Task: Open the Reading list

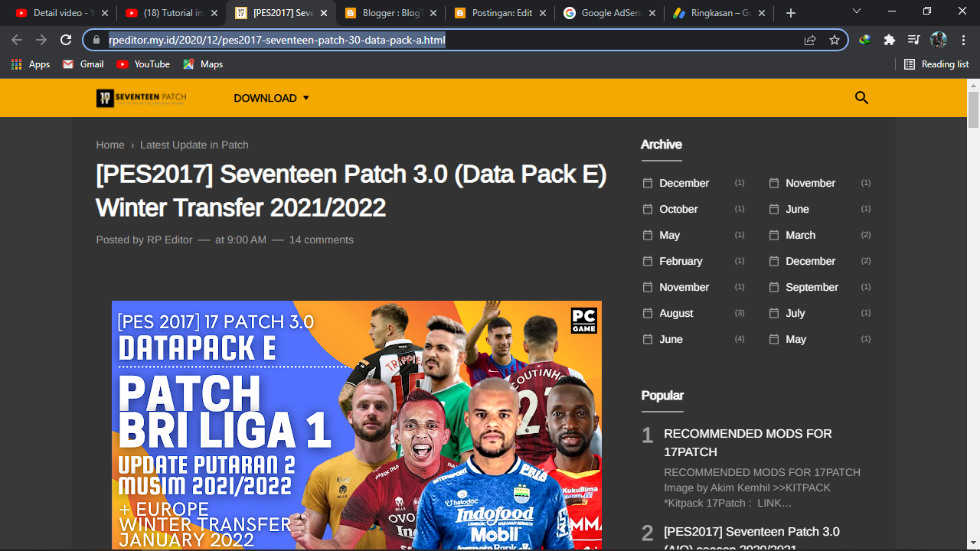Action: [x=936, y=64]
